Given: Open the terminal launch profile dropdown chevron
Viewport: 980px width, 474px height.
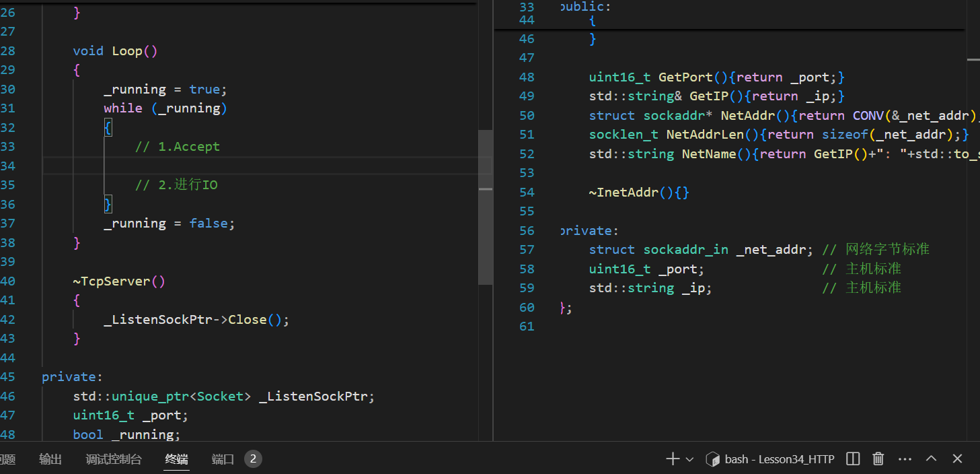Looking at the screenshot, I should pos(689,460).
